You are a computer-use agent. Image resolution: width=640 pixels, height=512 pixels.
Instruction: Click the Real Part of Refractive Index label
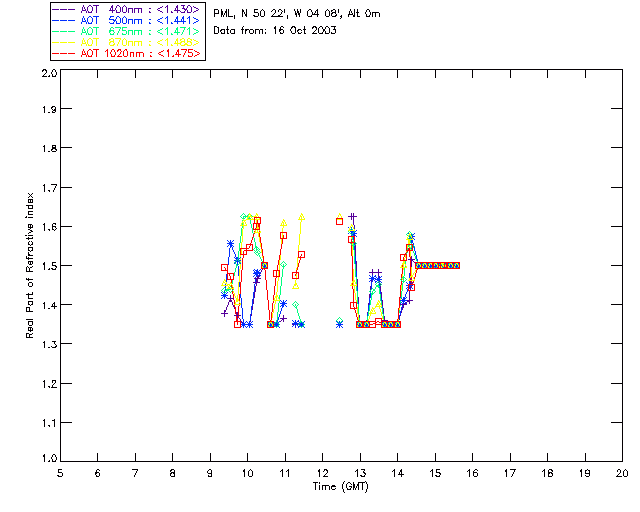[x=30, y=265]
